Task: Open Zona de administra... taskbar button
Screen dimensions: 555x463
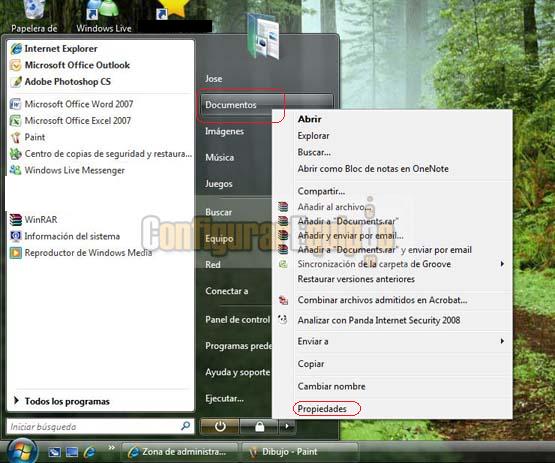Action: tap(180, 452)
